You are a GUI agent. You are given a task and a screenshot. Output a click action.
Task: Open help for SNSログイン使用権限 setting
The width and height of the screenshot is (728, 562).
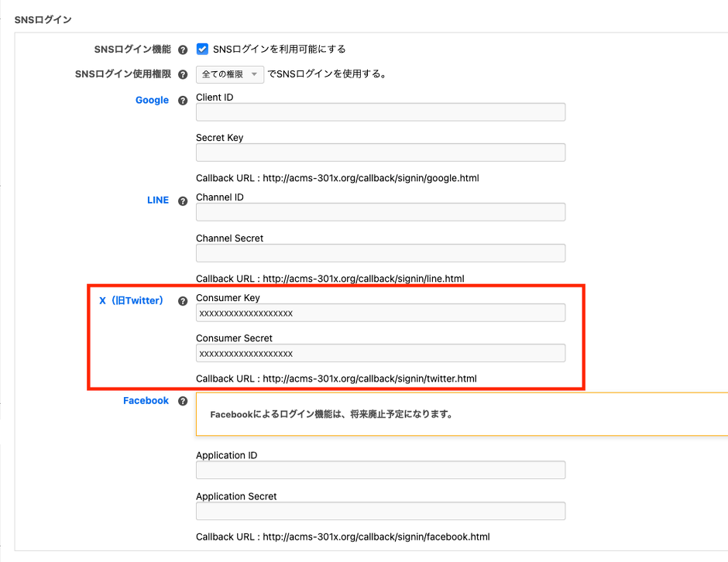(183, 74)
